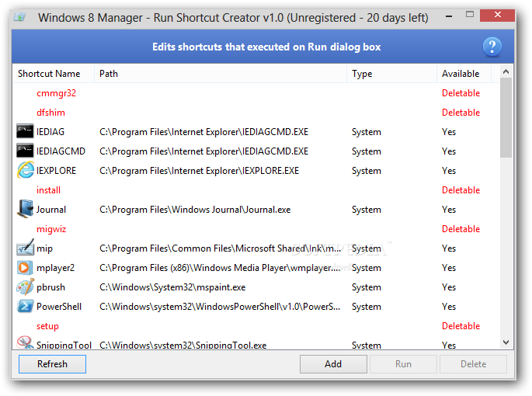Click System type in pbrush row
Viewport: 532px width, 396px height.
[x=367, y=287]
